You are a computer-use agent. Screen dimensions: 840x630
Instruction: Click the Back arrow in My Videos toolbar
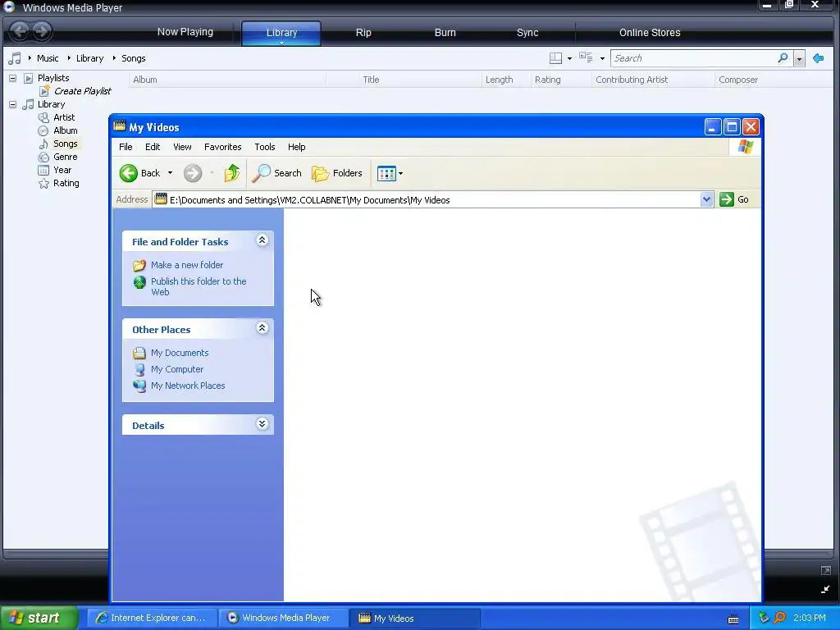[129, 173]
